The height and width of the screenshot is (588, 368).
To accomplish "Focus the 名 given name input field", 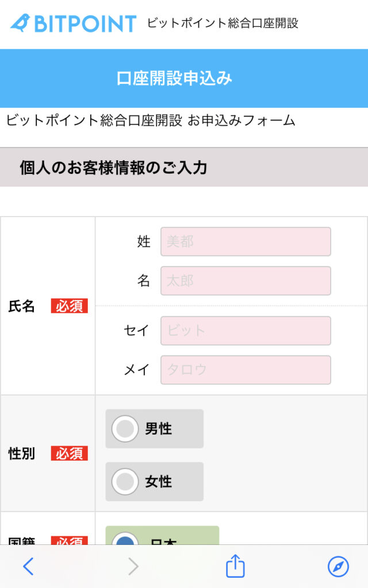I will point(246,281).
